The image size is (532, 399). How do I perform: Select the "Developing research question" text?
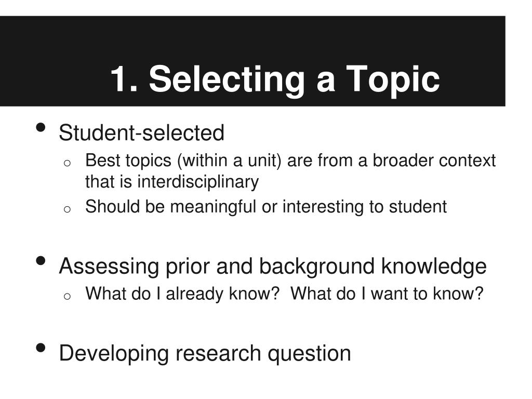point(205,354)
